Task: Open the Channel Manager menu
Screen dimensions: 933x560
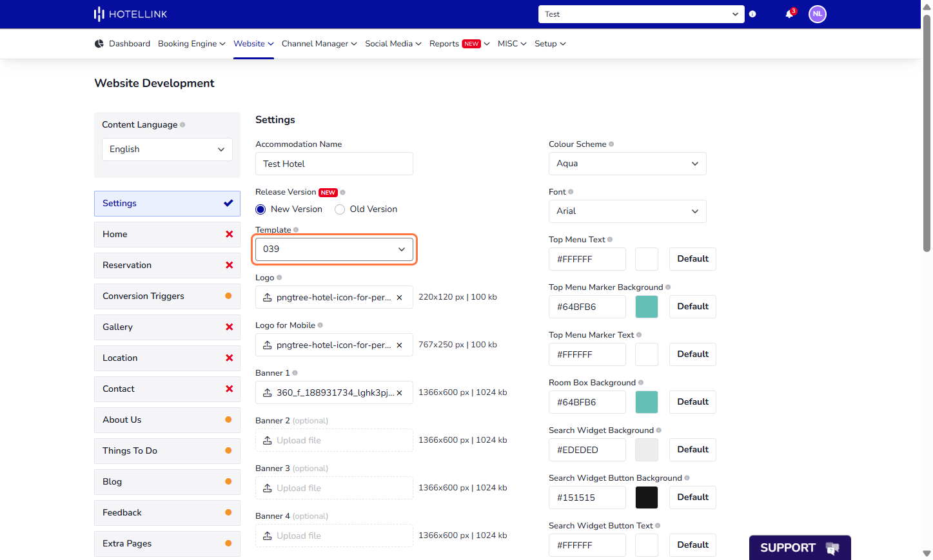Action: tap(319, 44)
